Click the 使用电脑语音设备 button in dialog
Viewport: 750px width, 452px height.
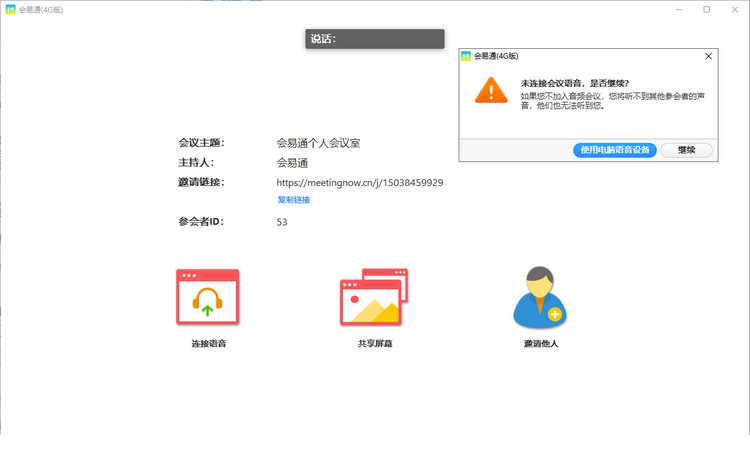[615, 150]
